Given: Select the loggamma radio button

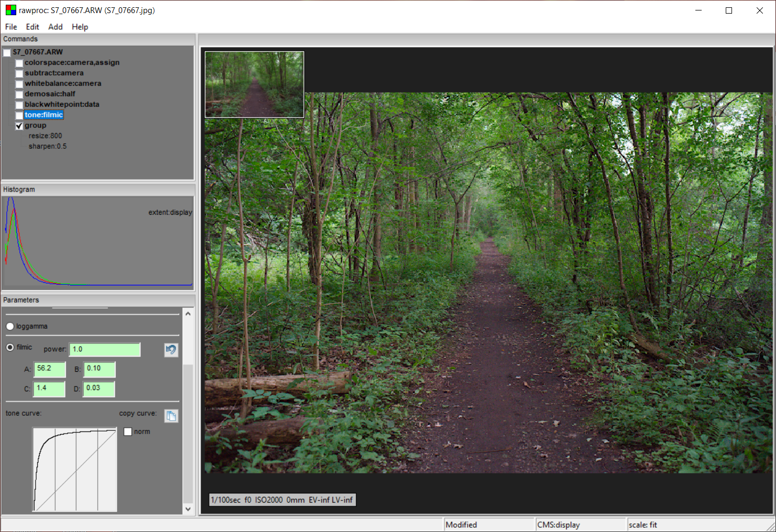Looking at the screenshot, I should pyautogui.click(x=10, y=326).
